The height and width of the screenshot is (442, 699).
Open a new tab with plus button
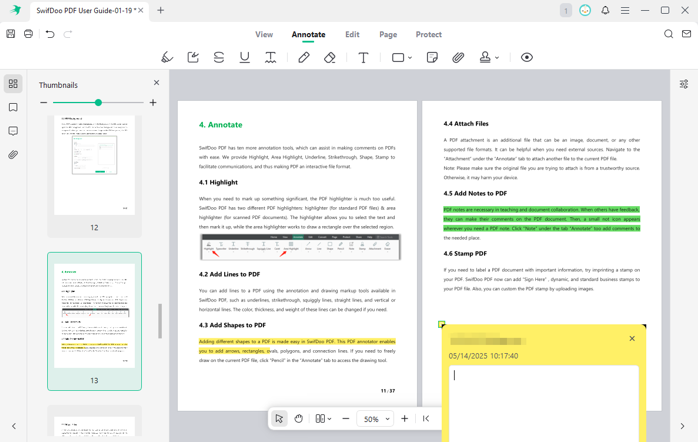point(160,10)
